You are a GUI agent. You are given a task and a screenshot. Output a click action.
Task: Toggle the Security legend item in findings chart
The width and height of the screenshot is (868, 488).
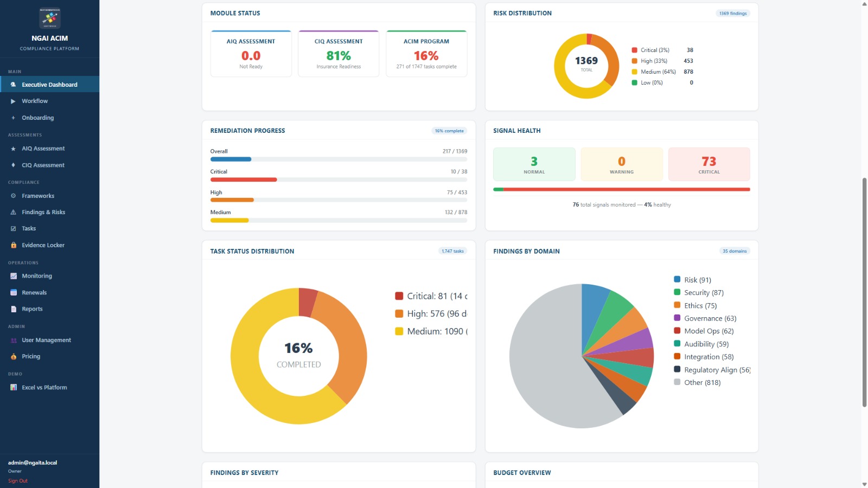coord(703,292)
